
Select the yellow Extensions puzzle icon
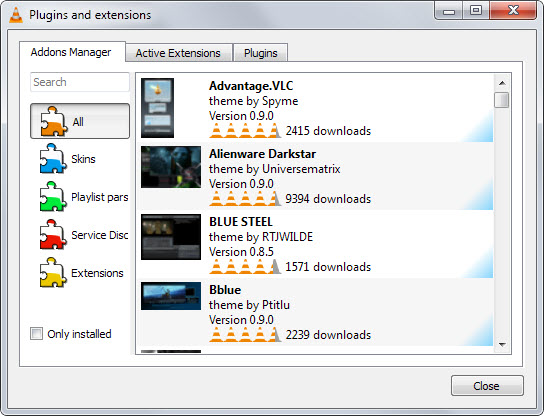[53, 272]
